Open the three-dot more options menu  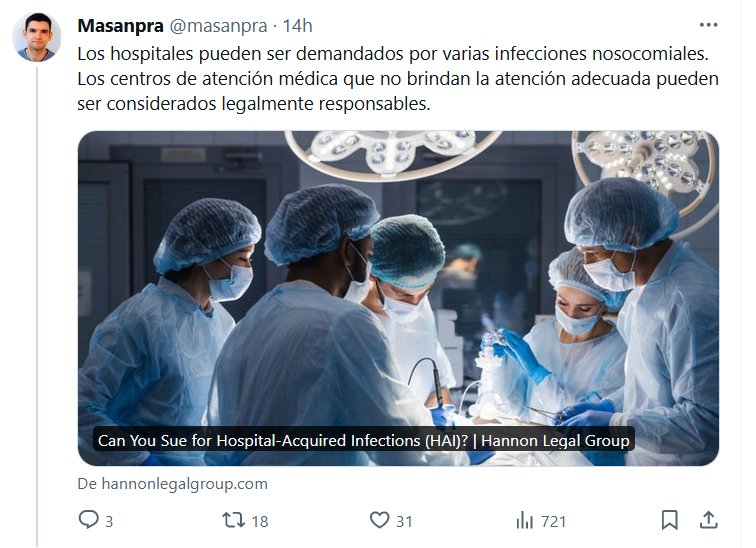pyautogui.click(x=708, y=25)
